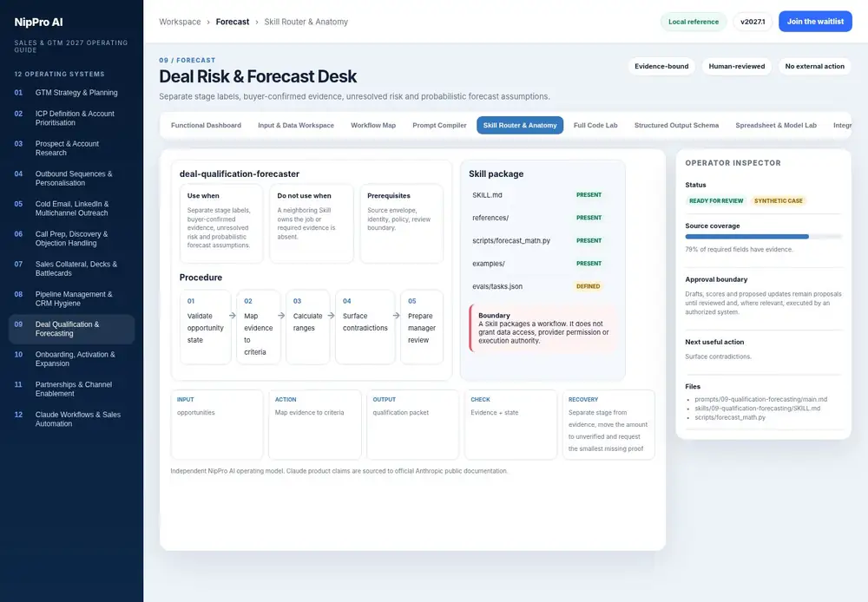The image size is (868, 602).
Task: Open the Spreadsheet & Model Lab tab
Action: pos(775,125)
